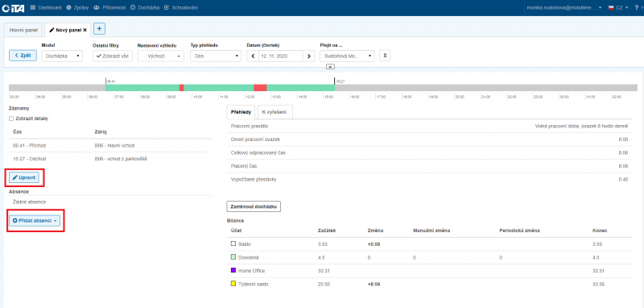Open Nastavení vzhledu Výchozí dropdown

pyautogui.click(x=160, y=56)
